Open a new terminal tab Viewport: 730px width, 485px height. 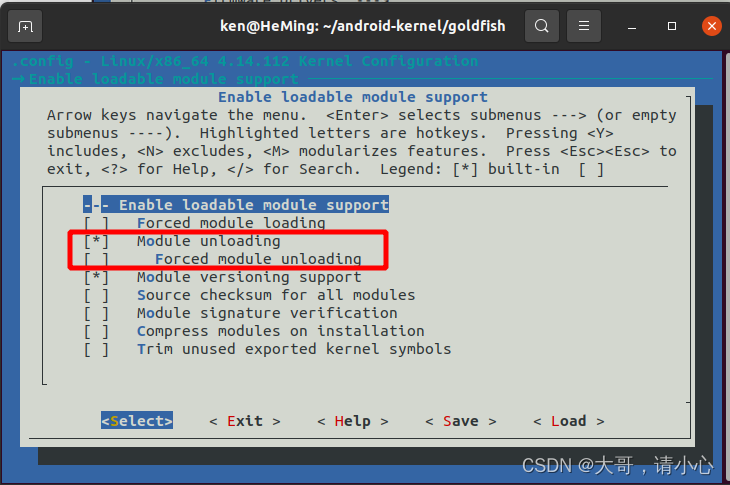25,26
